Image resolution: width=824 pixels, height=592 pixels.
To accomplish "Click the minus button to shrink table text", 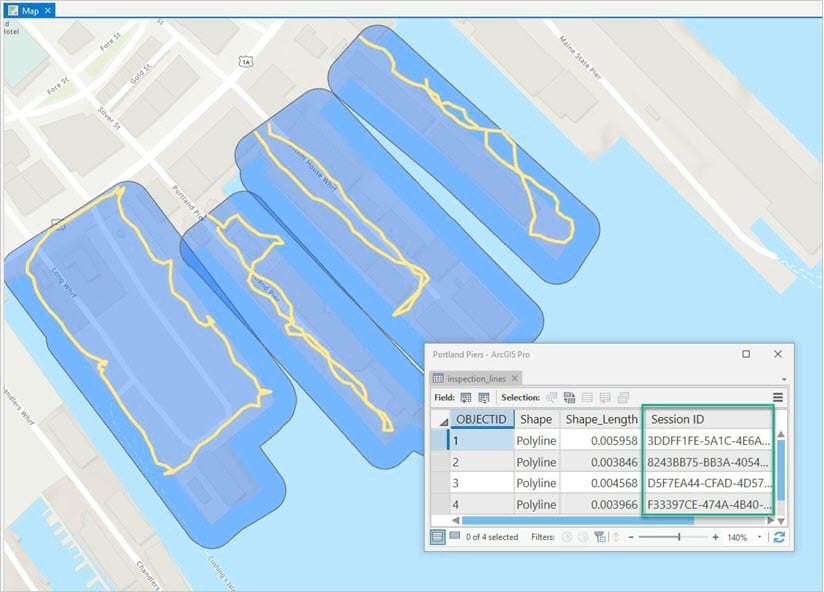I will pos(630,537).
